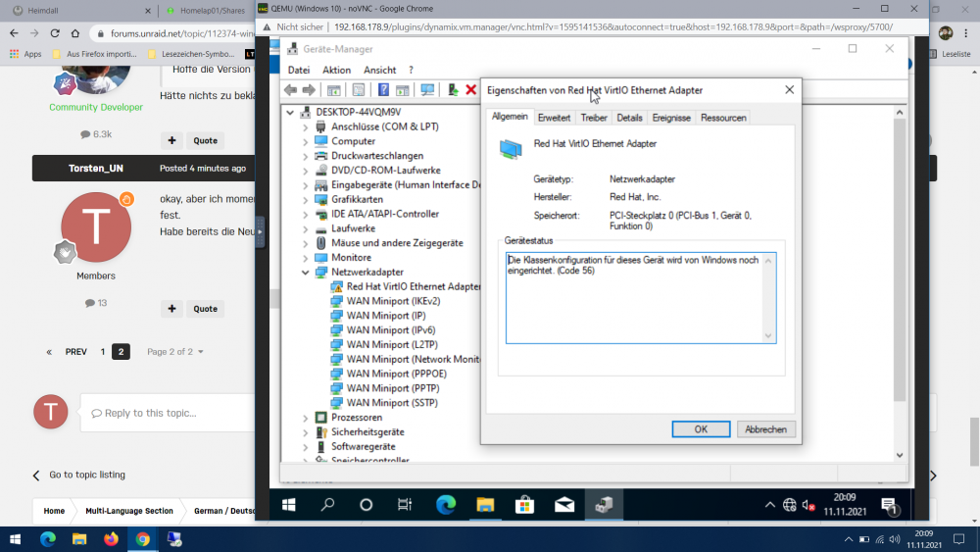
Task: Open the Ansicht menu
Action: (x=379, y=70)
